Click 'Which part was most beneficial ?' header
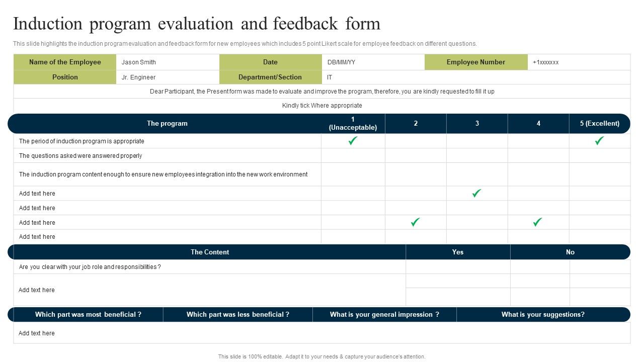This screenshot has height=362, width=644. (88, 315)
